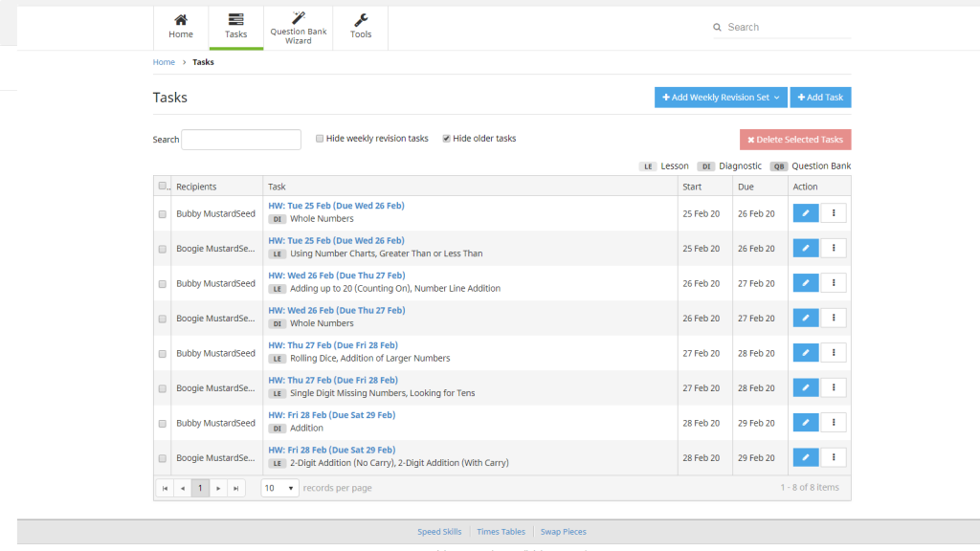Viewport: 980px width, 551px height.
Task: Select checkbox for Rolling Dice task
Action: point(163,354)
